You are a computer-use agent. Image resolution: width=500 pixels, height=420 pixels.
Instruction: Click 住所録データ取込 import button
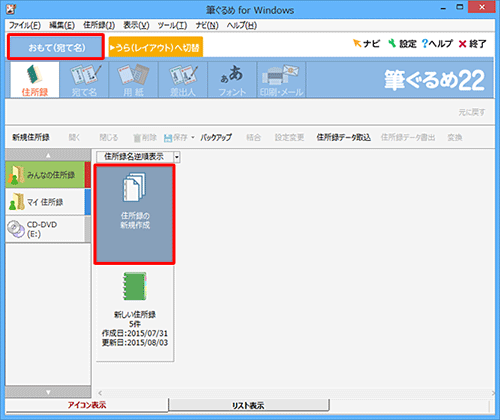click(x=343, y=137)
